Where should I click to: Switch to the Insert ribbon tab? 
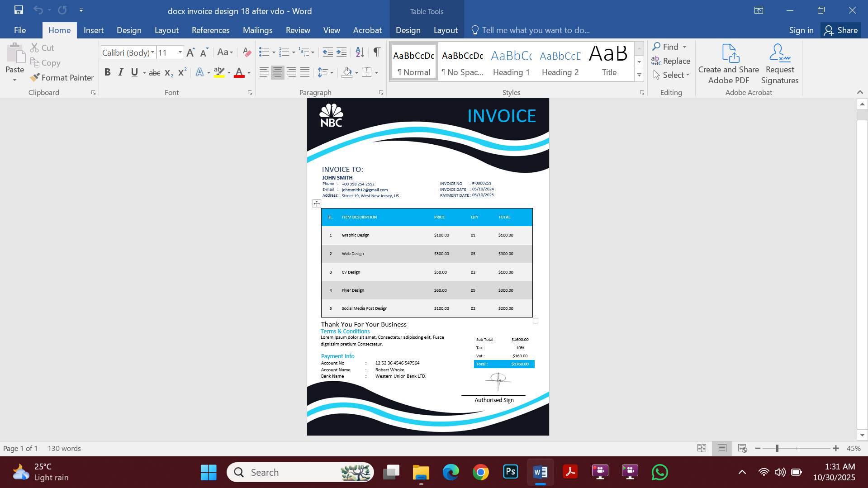click(x=93, y=30)
